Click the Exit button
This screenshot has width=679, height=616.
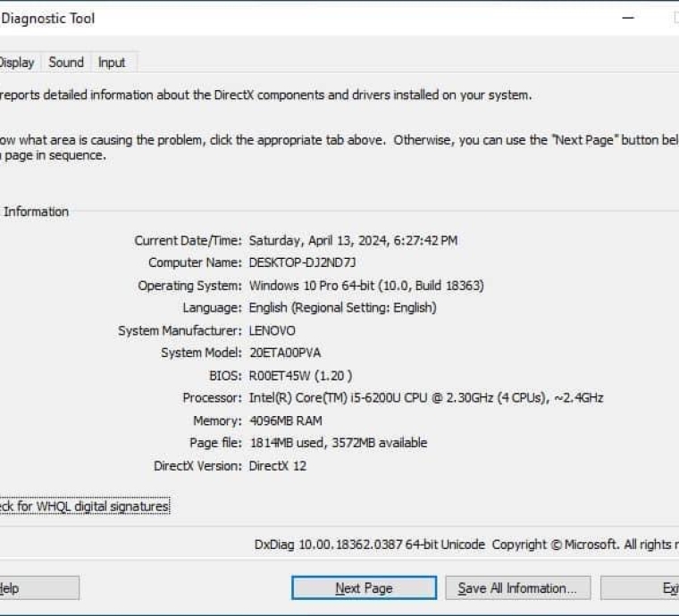pos(640,588)
